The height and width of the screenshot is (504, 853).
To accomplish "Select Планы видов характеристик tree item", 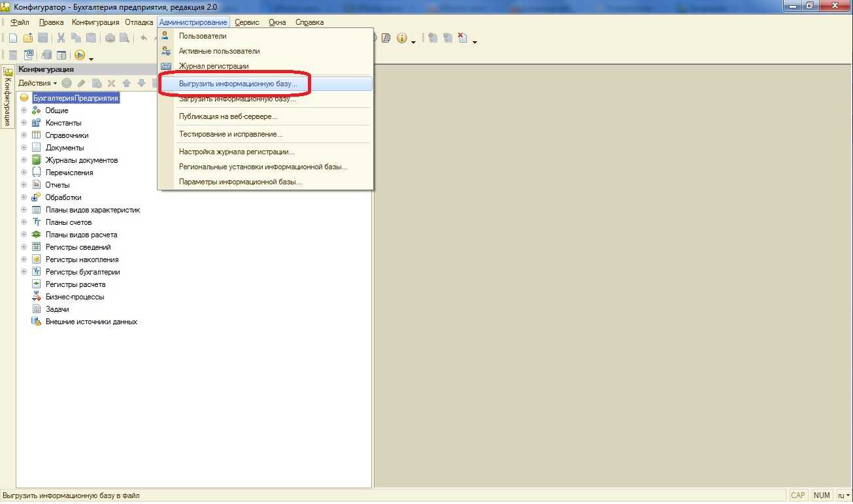I will coord(93,210).
